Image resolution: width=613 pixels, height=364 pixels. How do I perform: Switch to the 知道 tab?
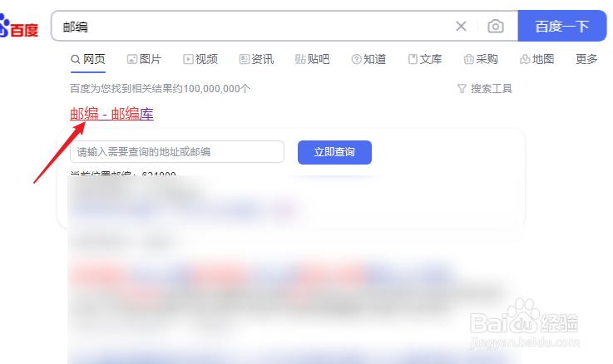tap(368, 59)
